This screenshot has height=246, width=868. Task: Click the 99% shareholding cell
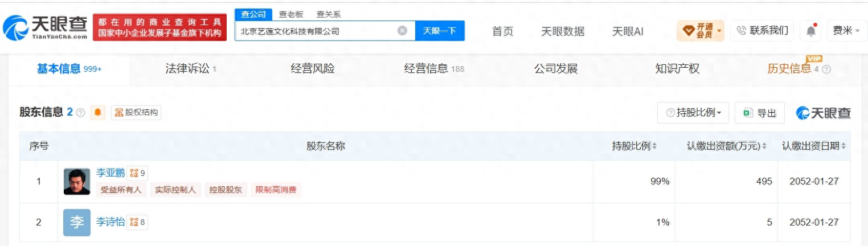[x=634, y=182]
